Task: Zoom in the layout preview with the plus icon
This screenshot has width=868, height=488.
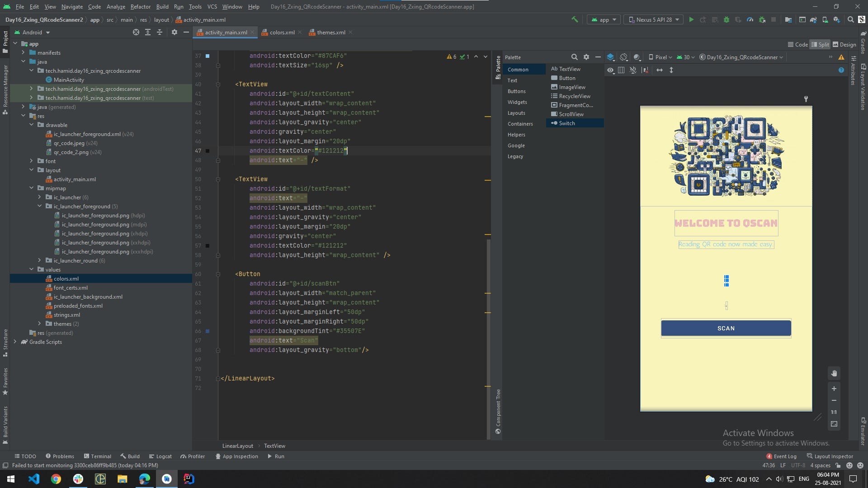Action: (x=834, y=389)
